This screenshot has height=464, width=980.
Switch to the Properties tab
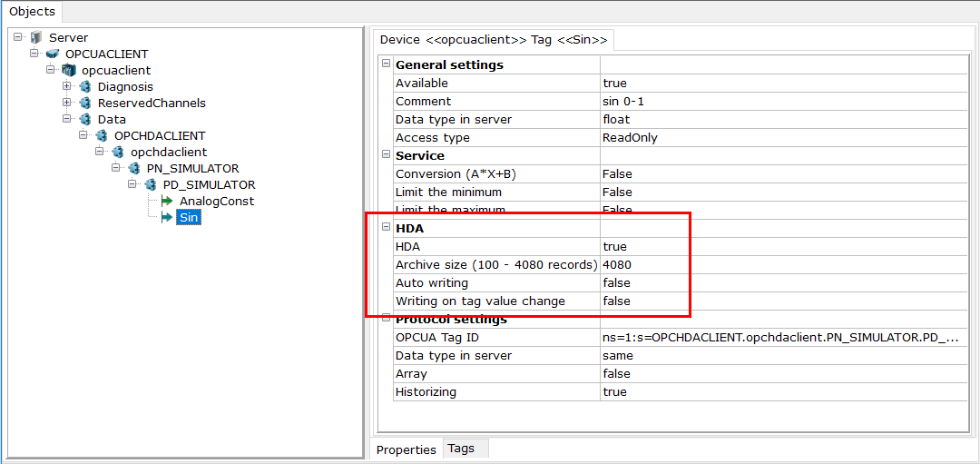[407, 449]
